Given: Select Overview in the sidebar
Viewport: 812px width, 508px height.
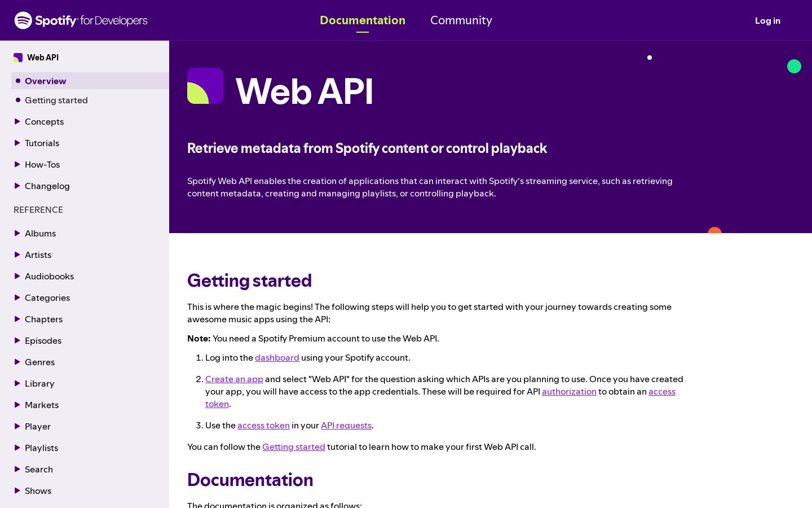Looking at the screenshot, I should (90, 81).
